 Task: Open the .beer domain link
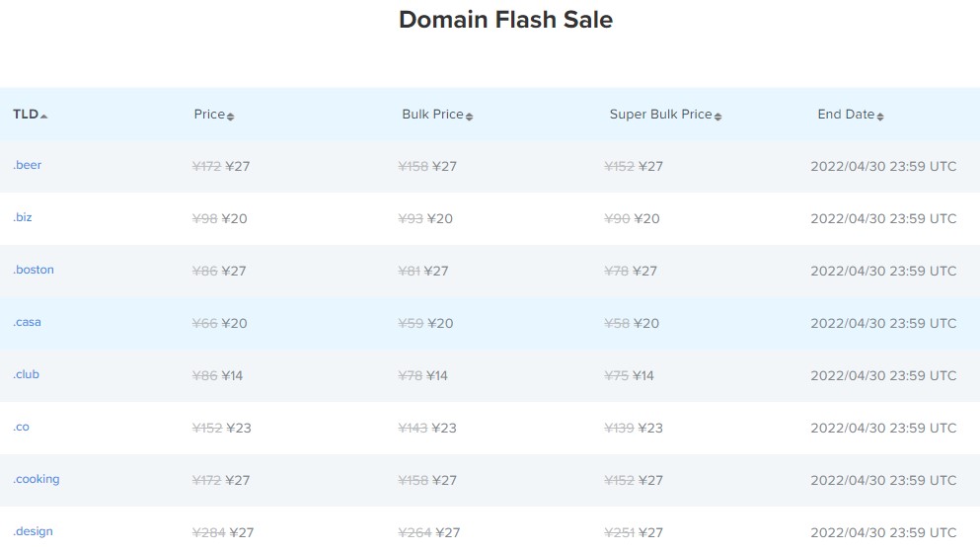click(28, 165)
